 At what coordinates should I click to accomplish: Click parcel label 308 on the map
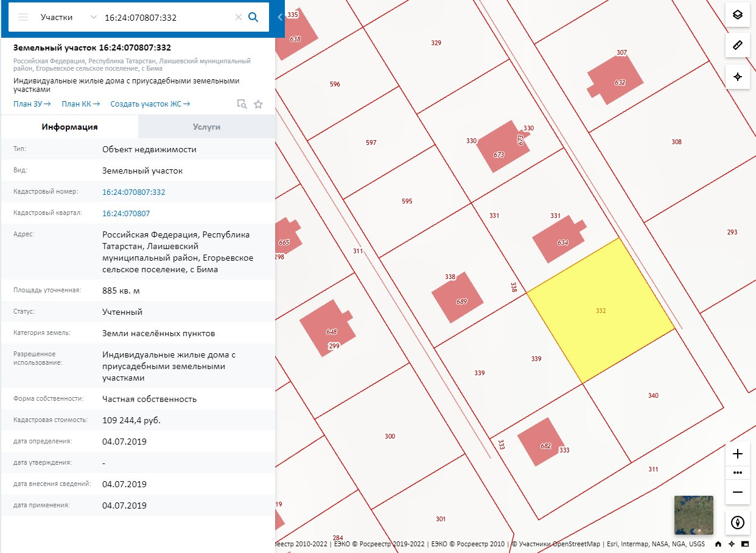click(x=676, y=142)
